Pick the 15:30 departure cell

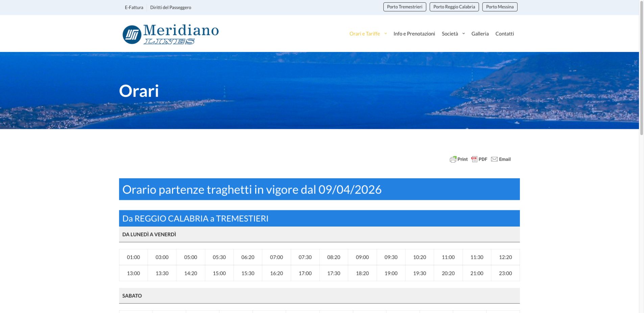pos(248,273)
